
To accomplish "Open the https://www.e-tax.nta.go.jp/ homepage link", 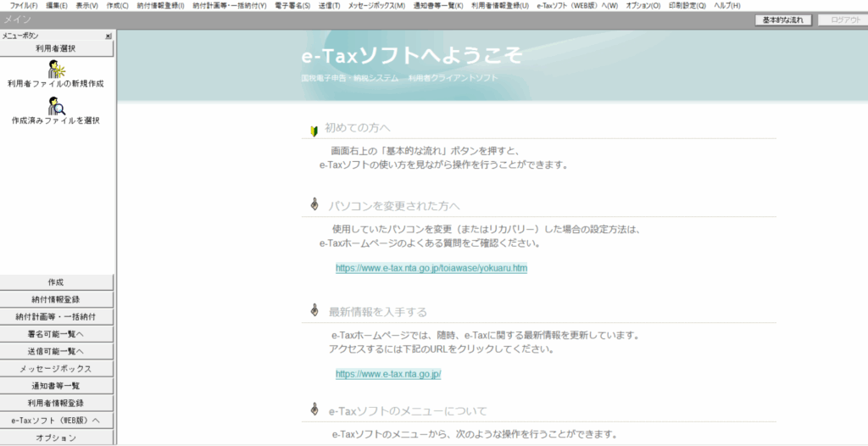I will pyautogui.click(x=388, y=374).
